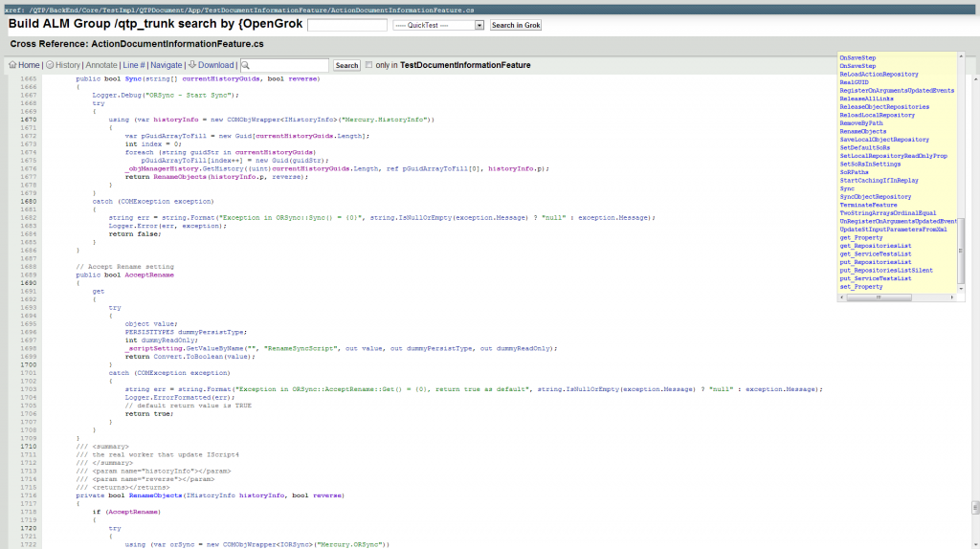Jump to SetDefaultSoRs in symbol list
The image size is (980, 549).
click(x=864, y=147)
